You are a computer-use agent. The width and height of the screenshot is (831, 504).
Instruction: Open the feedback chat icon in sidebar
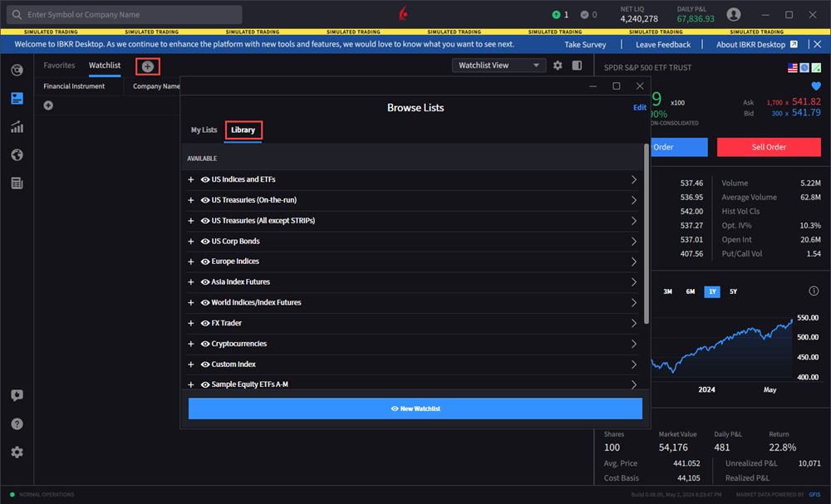point(17,395)
